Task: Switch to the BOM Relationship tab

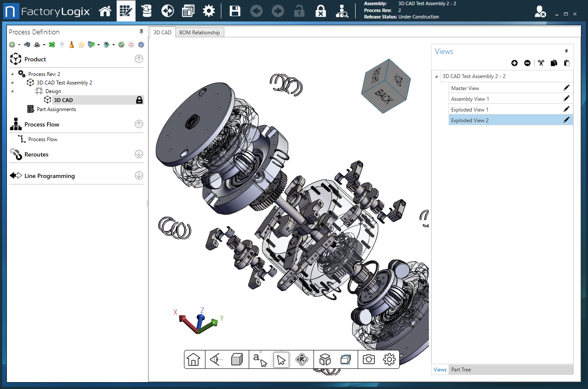Action: (x=199, y=33)
